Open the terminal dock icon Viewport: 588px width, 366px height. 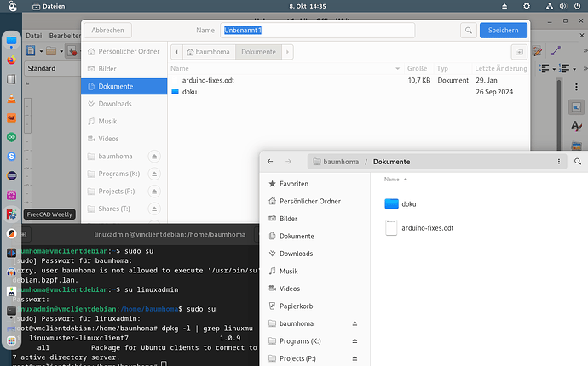point(11,311)
